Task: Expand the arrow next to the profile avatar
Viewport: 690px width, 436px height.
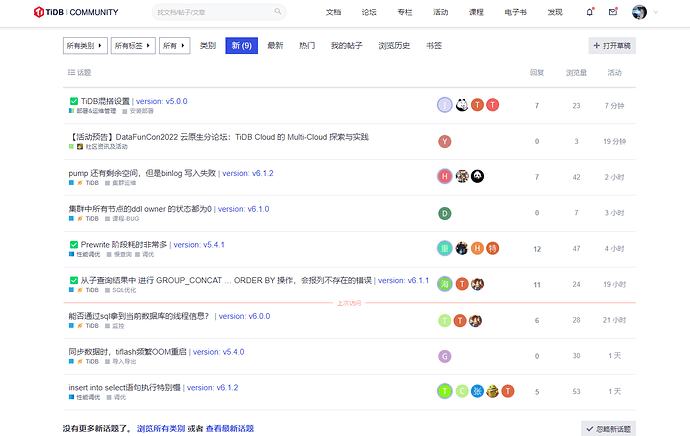Action: [656, 12]
